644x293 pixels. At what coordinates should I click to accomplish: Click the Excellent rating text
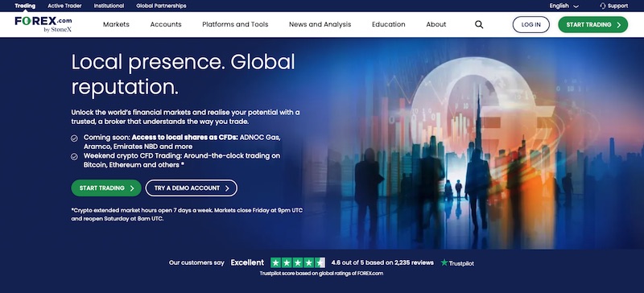(247, 262)
